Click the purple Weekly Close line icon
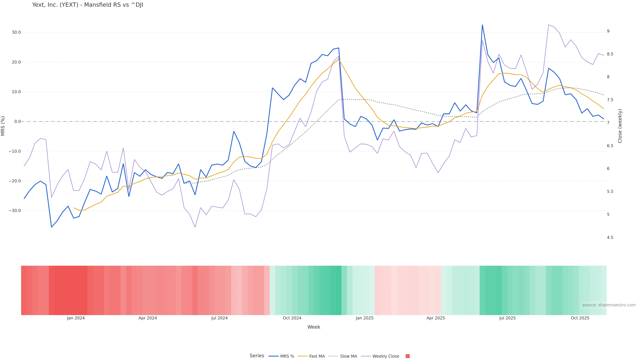Viewport: 644px width, 362px height. [x=366, y=356]
